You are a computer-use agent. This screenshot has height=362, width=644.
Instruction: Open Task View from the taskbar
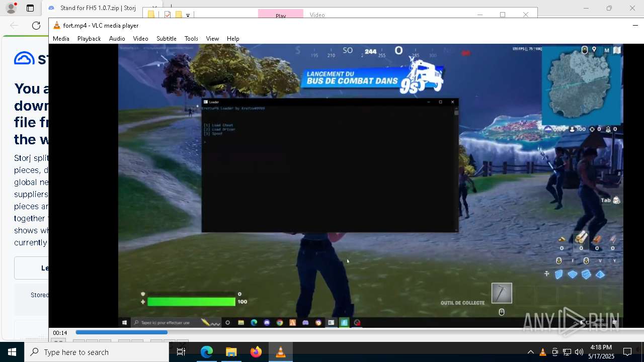pos(181,352)
